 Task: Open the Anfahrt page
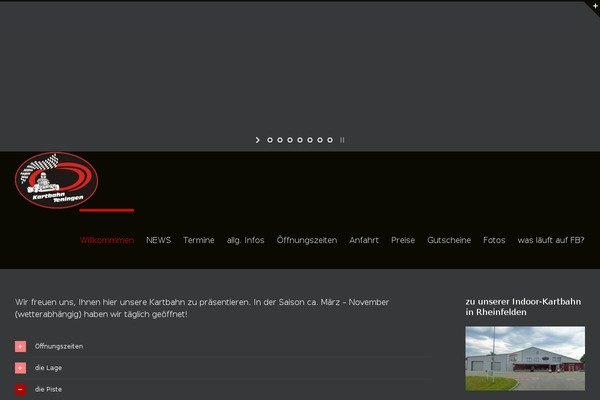tap(364, 240)
